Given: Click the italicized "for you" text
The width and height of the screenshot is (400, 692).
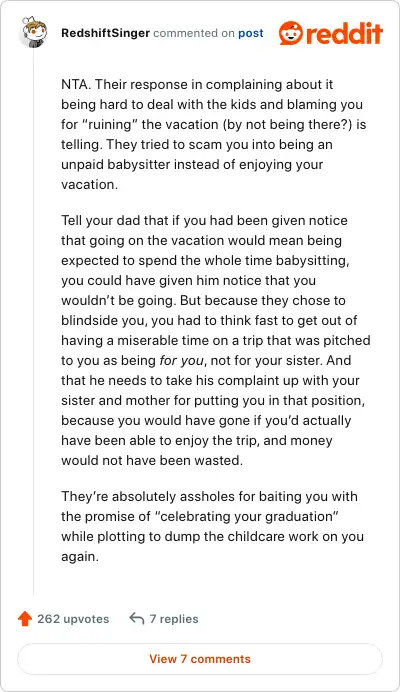Looking at the screenshot, I should point(181,361).
